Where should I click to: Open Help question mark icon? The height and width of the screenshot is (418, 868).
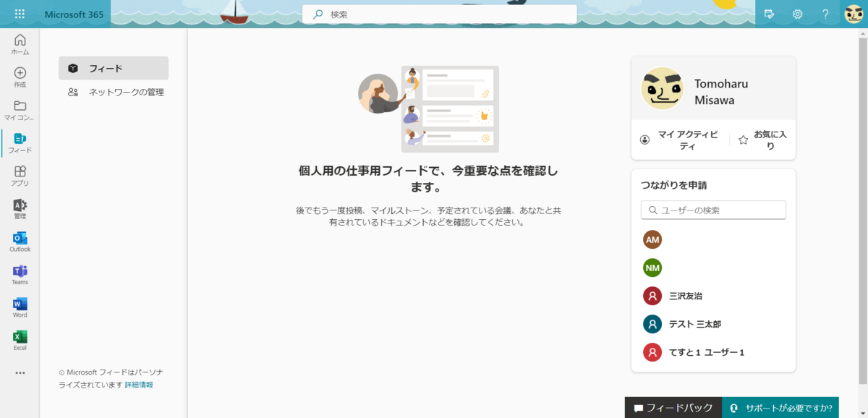(825, 14)
